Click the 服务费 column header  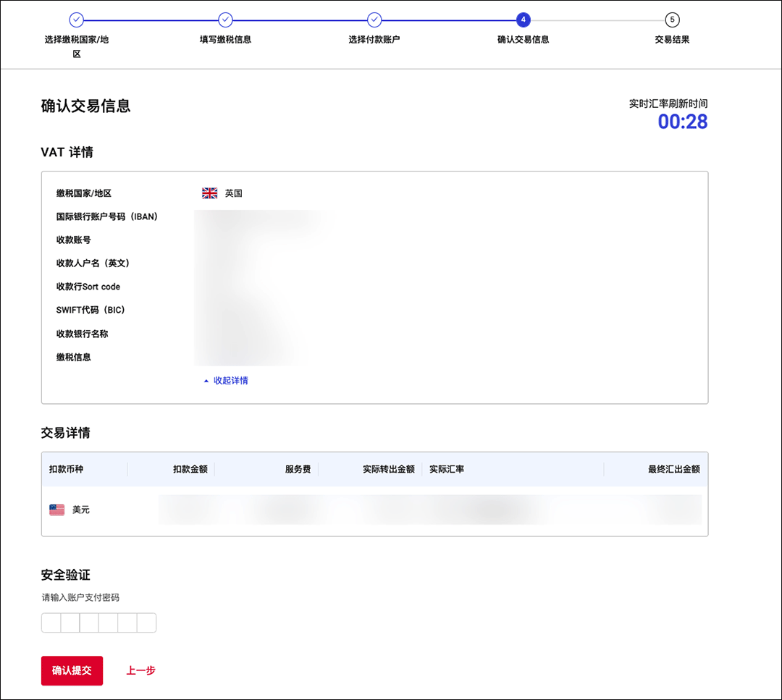(x=298, y=469)
